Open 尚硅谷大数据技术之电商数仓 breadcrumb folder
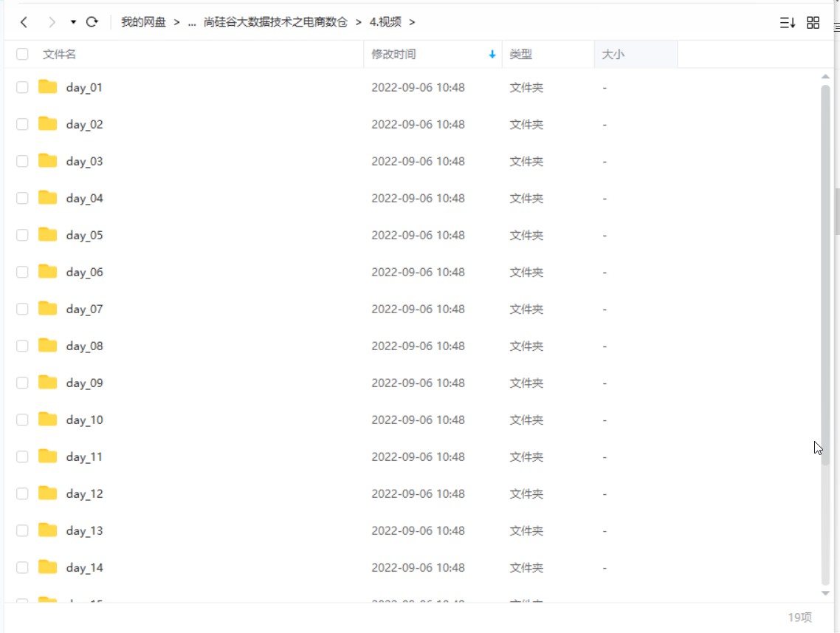 (275, 22)
